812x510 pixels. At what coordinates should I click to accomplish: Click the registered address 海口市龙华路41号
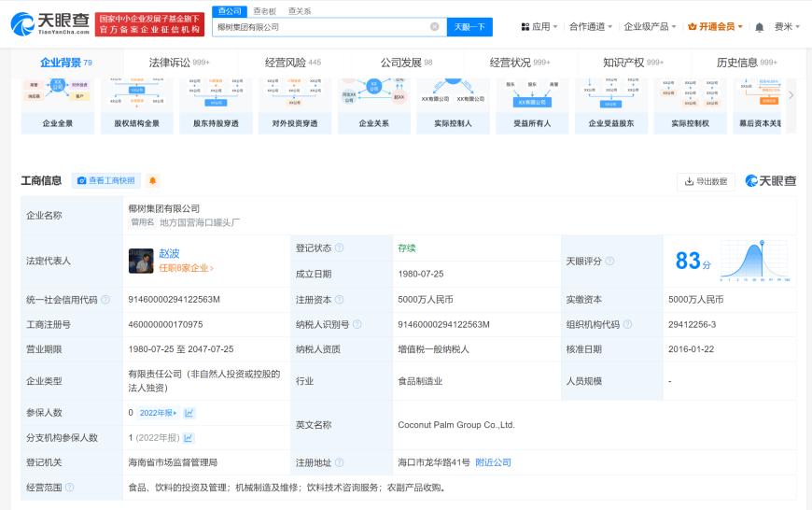click(433, 462)
